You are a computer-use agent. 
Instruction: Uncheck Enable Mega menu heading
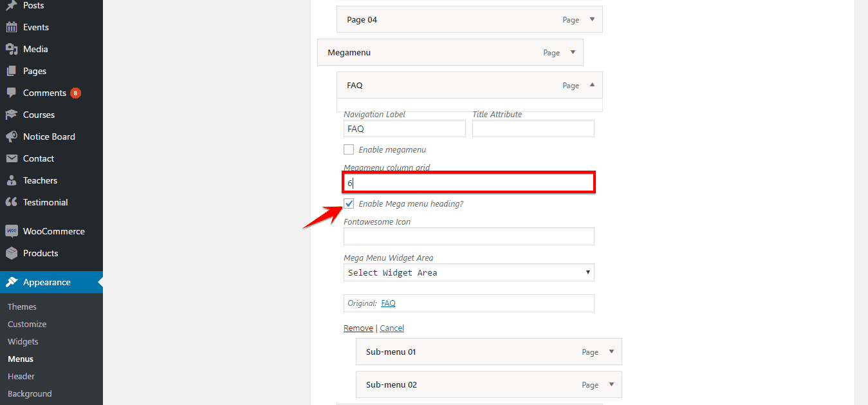(349, 203)
